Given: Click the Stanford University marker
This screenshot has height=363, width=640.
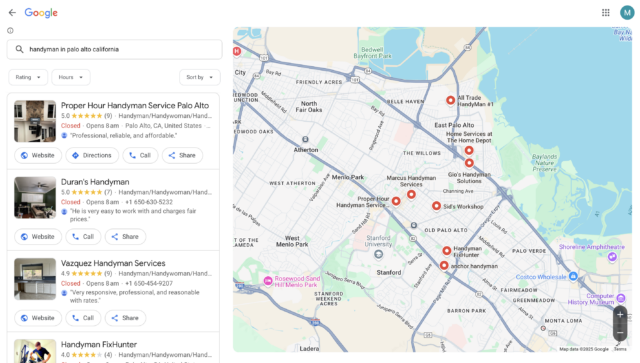Looking at the screenshot, I should (x=378, y=254).
